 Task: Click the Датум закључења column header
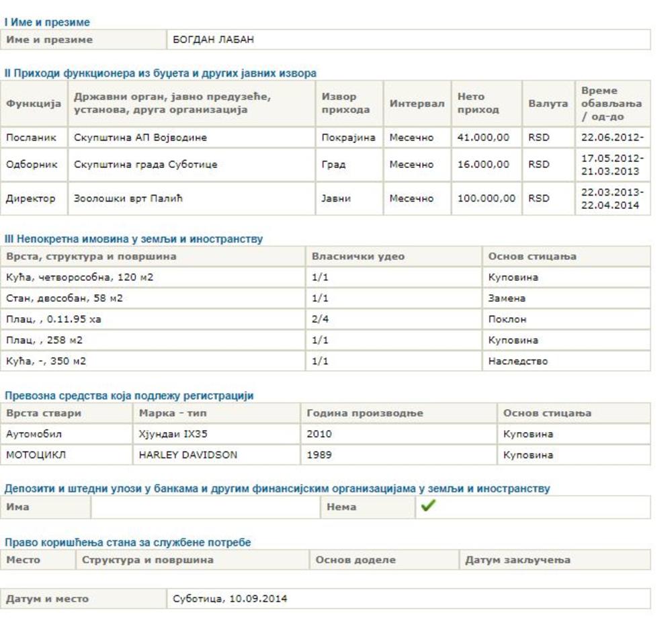click(517, 560)
